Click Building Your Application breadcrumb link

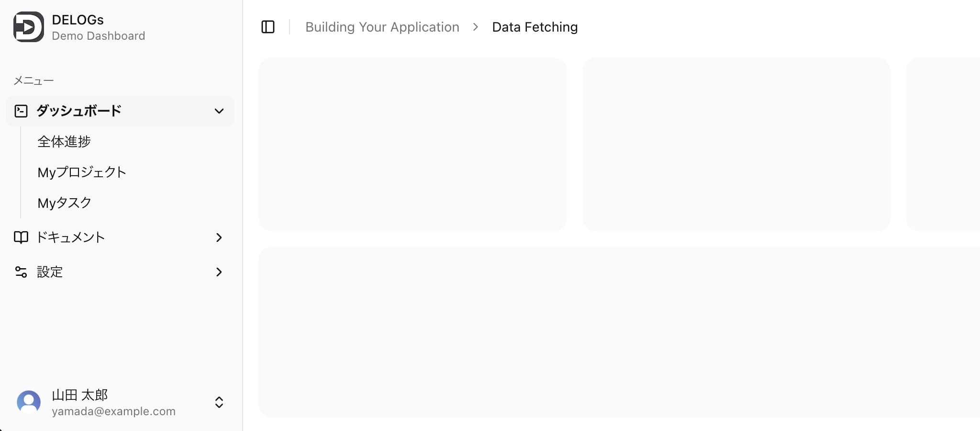point(382,27)
